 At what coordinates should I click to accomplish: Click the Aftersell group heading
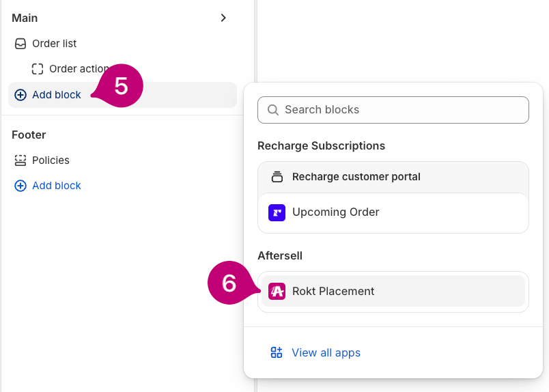point(280,255)
